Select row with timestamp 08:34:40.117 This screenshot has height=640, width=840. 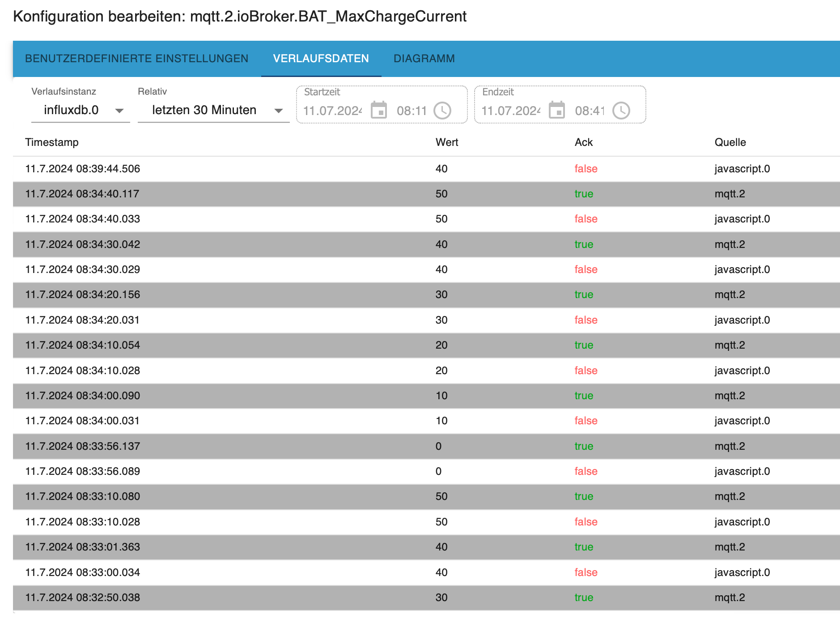[426, 194]
